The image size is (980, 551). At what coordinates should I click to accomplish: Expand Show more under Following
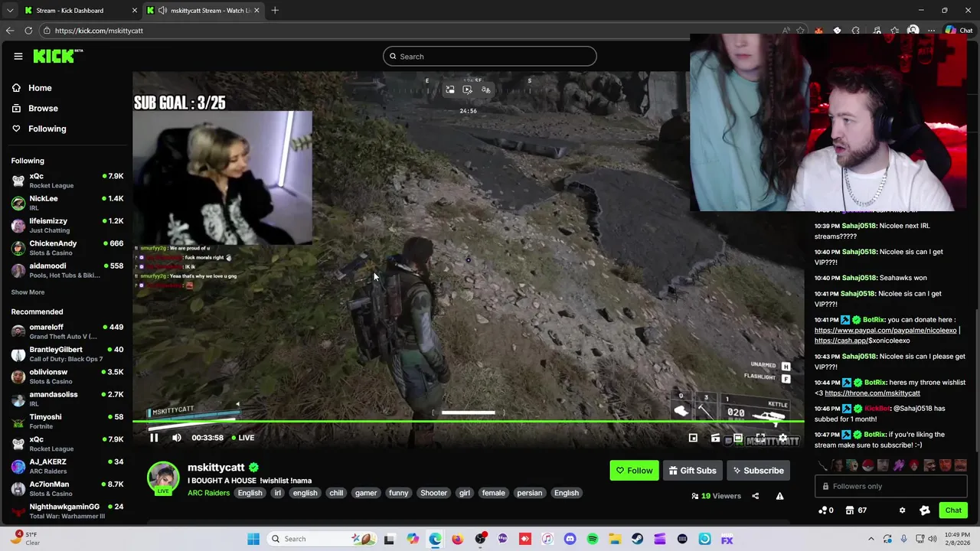point(28,292)
